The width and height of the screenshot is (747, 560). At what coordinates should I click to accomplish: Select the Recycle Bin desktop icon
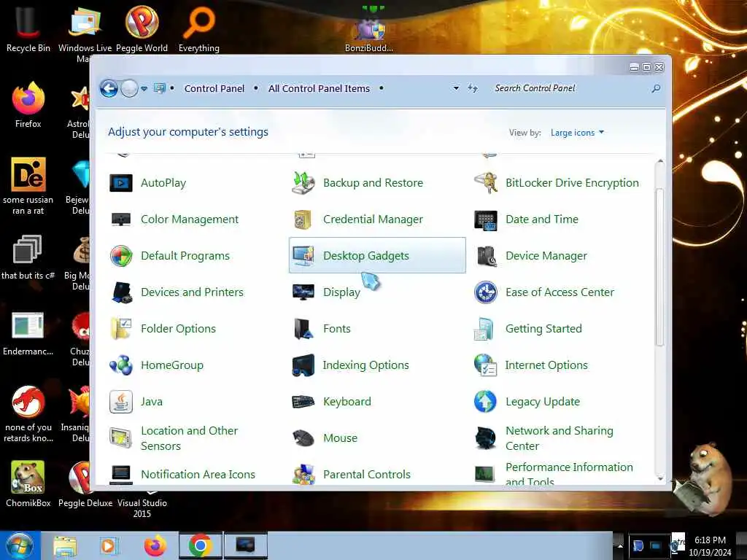pos(28,29)
